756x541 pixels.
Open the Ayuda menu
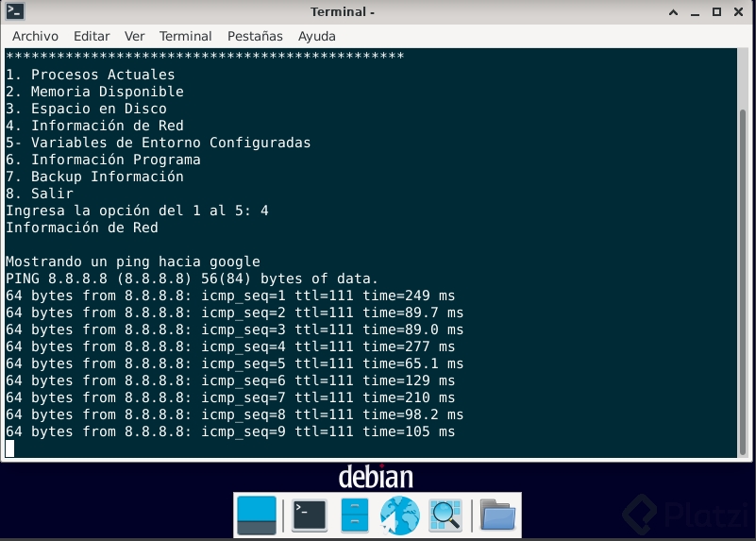[317, 36]
